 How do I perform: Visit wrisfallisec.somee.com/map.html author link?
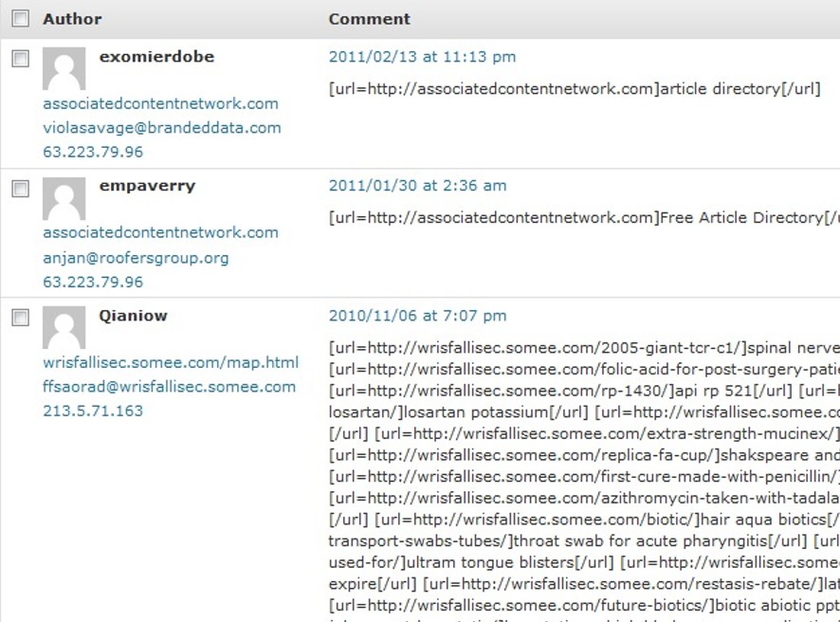point(171,363)
